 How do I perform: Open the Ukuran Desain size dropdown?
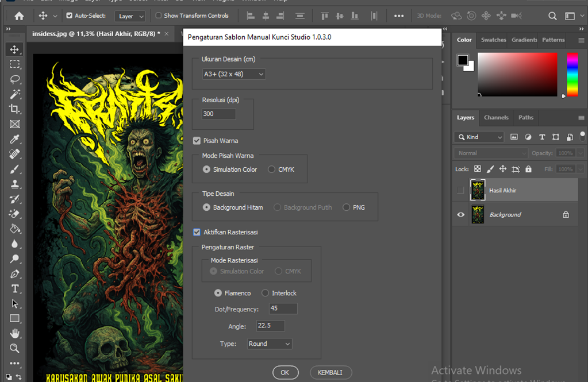coord(234,74)
